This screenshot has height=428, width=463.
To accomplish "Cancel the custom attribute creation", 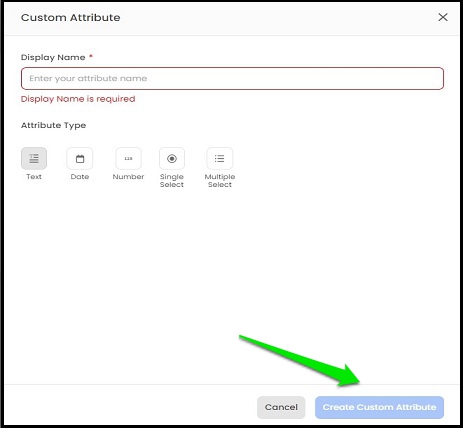I will (x=281, y=407).
